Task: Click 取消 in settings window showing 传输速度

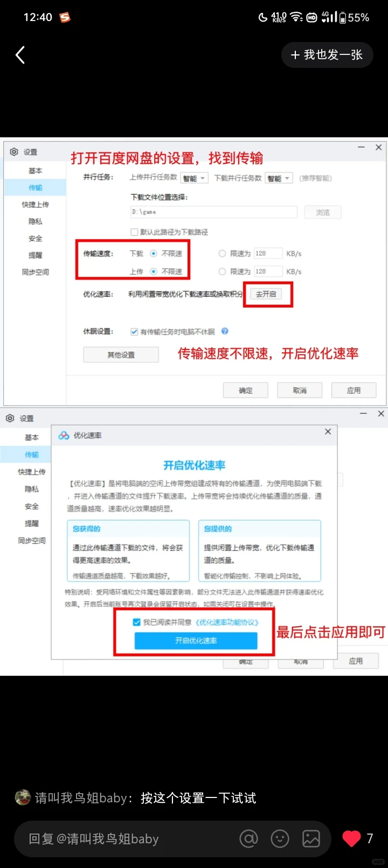Action: 300,390
